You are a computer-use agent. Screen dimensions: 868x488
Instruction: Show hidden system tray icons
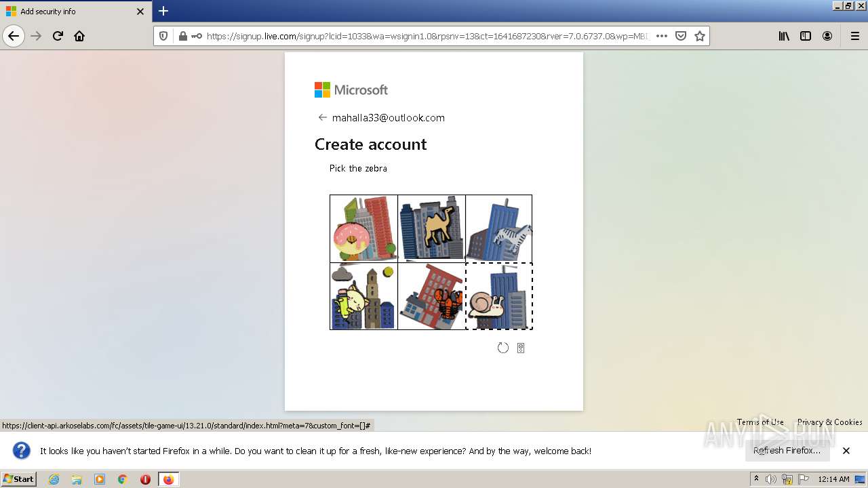pyautogui.click(x=756, y=479)
